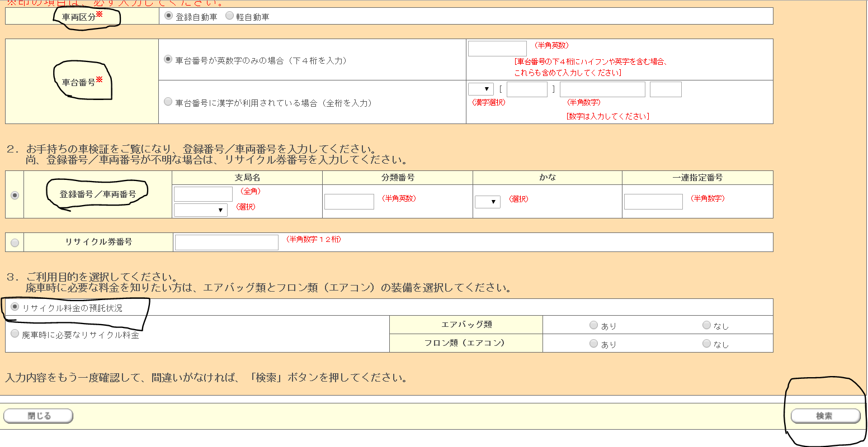The width and height of the screenshot is (868, 447).
Task: Click the last small 車台番号 field
Action: (666, 89)
